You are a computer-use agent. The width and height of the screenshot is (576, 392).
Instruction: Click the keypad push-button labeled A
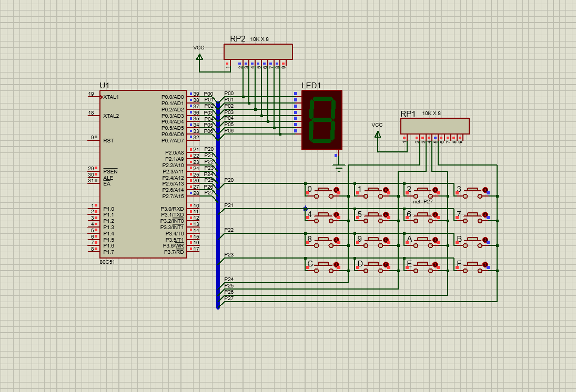[x=422, y=242]
